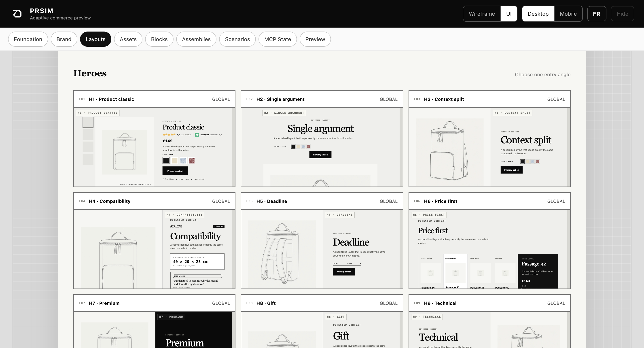Open the Assemblies tab
The image size is (644, 348).
(196, 39)
